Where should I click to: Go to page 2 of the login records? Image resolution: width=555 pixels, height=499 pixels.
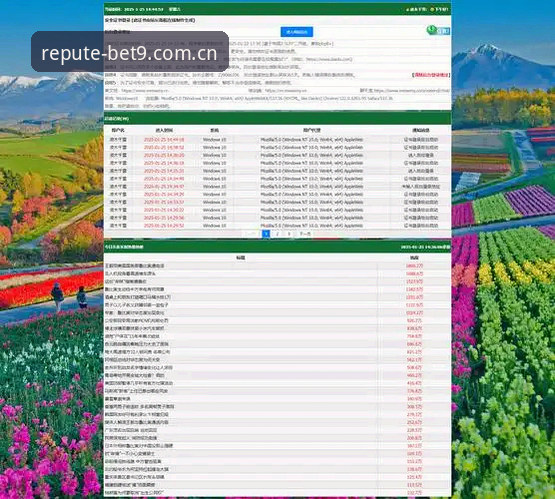(x=278, y=234)
